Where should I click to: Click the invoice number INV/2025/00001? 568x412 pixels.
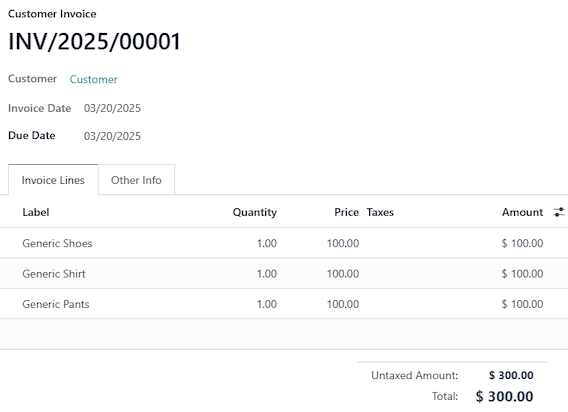click(94, 41)
